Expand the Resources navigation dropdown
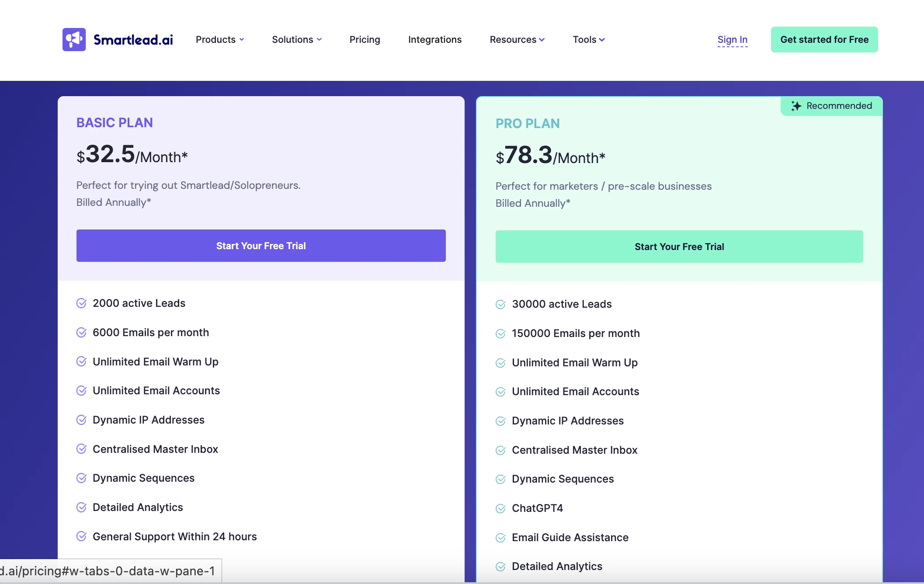This screenshot has height=584, width=924. (517, 39)
